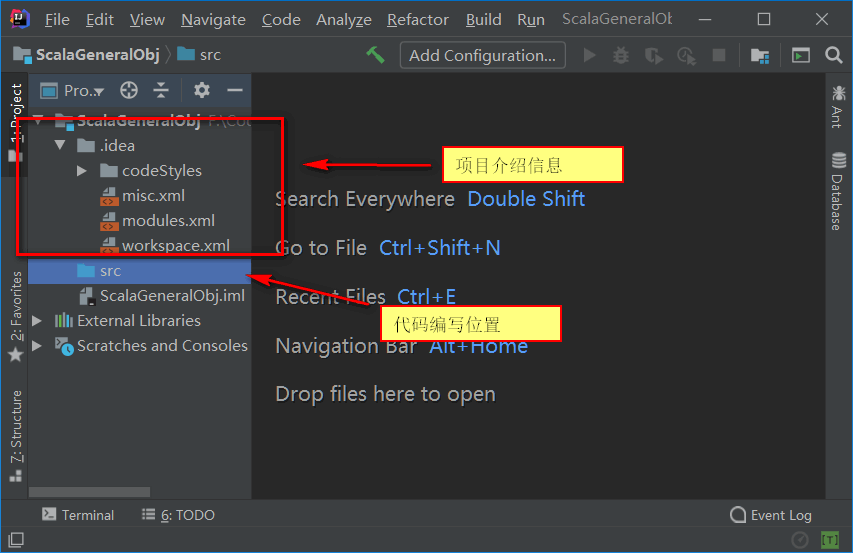The height and width of the screenshot is (553, 853).
Task: Open Project Structure icon in toolbar
Action: [759, 55]
